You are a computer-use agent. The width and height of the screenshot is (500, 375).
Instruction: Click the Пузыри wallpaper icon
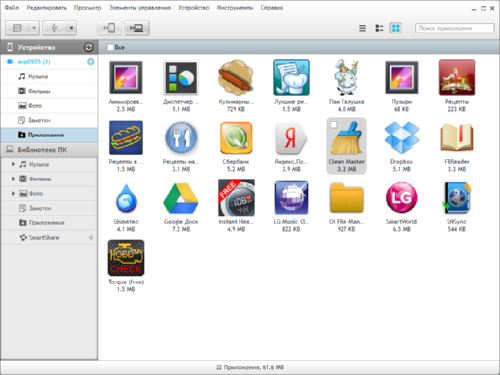click(401, 77)
